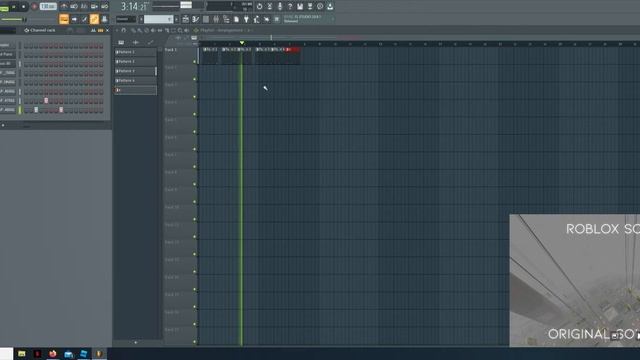Click the green select LED on the bottom channel
This screenshot has height=360, width=640.
[20, 110]
